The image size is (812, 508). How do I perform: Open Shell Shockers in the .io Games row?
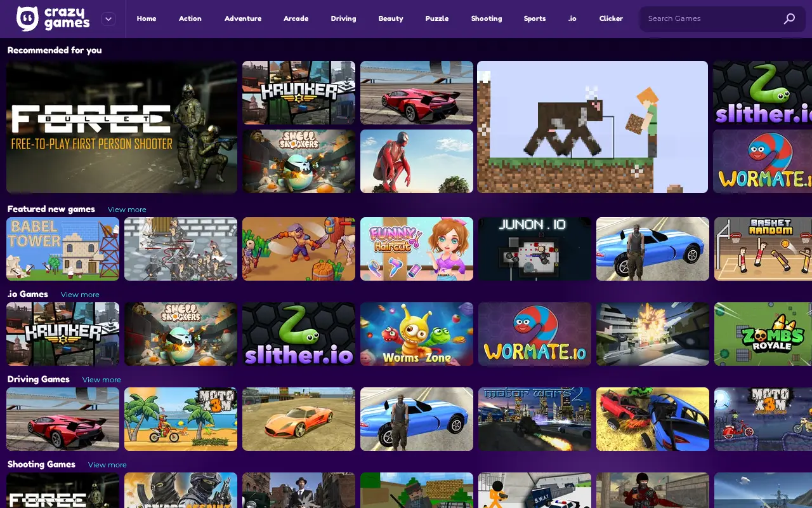click(x=181, y=334)
